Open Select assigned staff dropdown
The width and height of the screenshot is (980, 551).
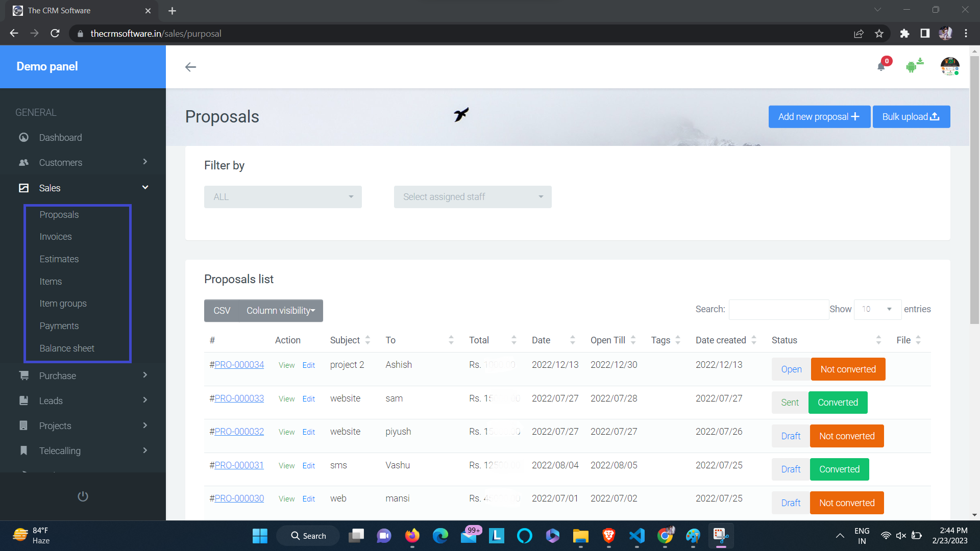[472, 197]
